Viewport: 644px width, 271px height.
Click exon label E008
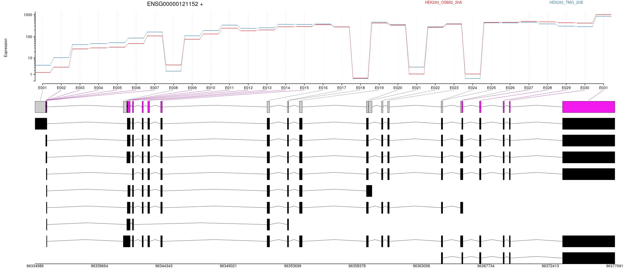click(x=173, y=88)
